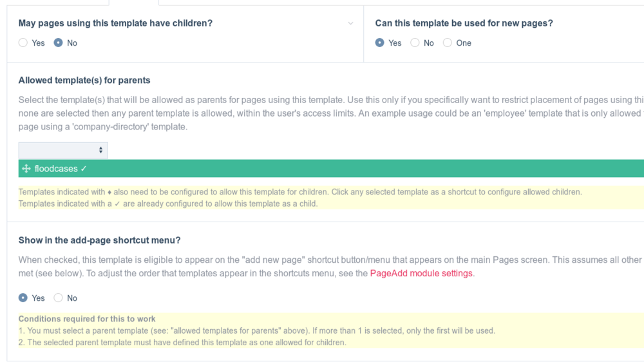Open the PageAdd module settings link
Viewport: 644px width, 362px height.
421,273
